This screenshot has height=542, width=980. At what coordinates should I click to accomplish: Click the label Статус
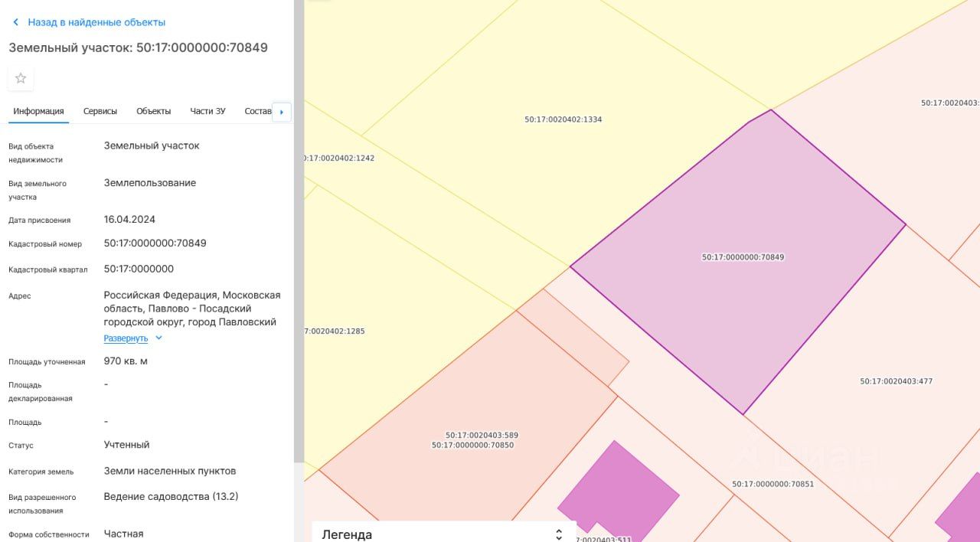(21, 446)
